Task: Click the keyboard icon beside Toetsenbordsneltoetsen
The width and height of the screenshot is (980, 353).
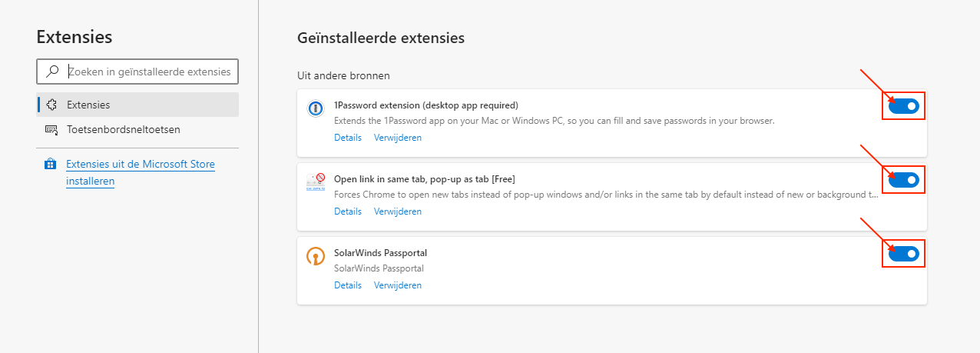Action: (x=51, y=129)
